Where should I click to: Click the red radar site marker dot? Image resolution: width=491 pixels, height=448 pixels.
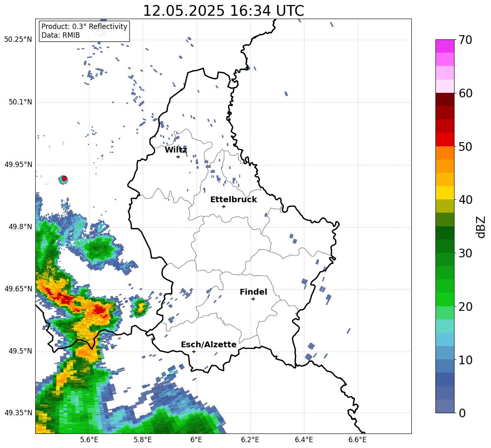tap(64, 179)
